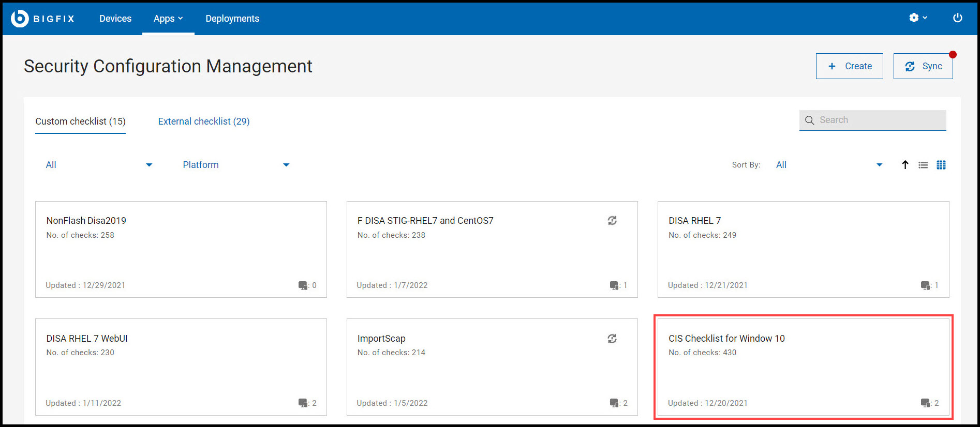
Task: Click the 'Sort By:' label
Action: (746, 165)
